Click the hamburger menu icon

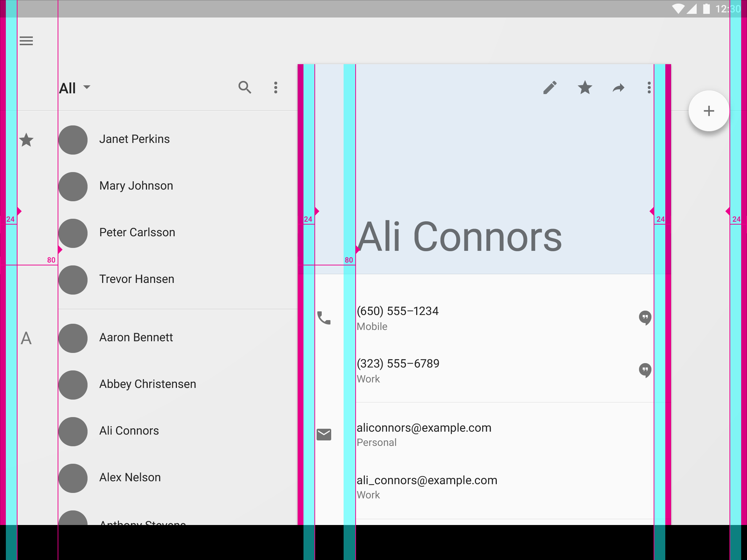pos(26,40)
